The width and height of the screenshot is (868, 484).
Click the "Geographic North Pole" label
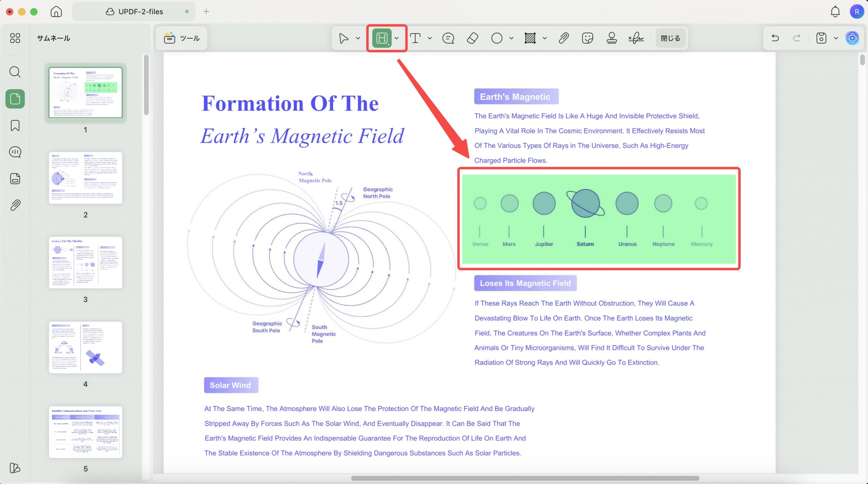[x=378, y=193]
